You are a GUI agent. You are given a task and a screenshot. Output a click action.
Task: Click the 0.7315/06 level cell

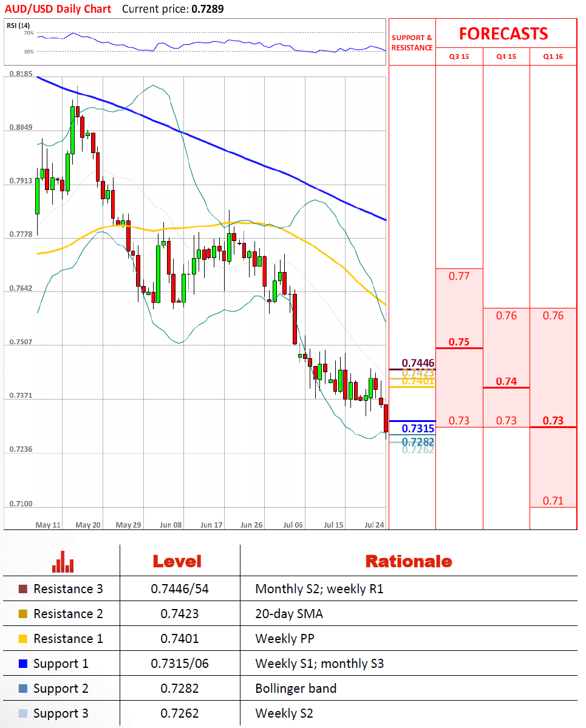180,664
